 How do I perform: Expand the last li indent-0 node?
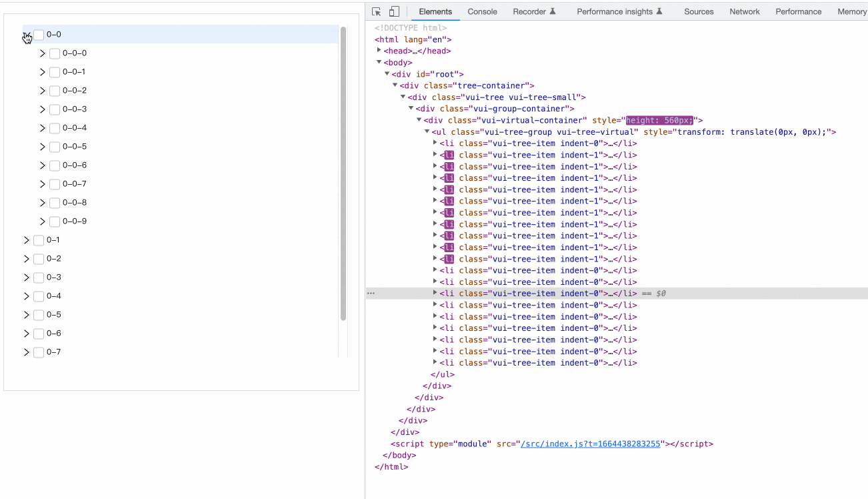coord(435,363)
